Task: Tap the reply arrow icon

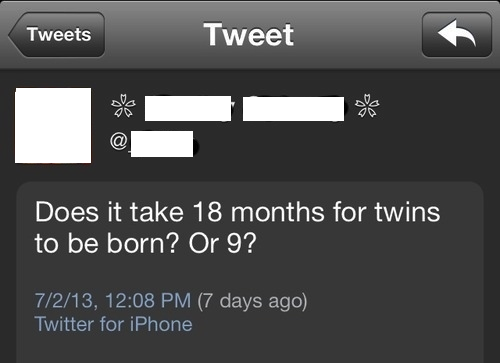Action: point(457,35)
